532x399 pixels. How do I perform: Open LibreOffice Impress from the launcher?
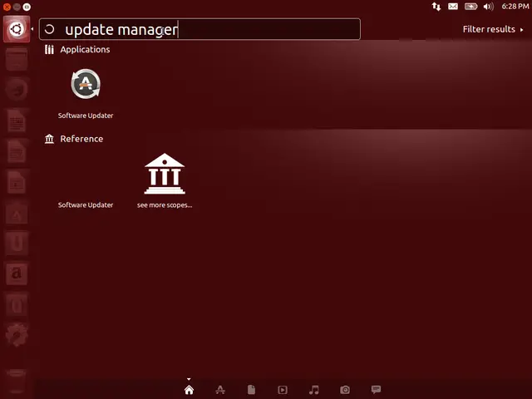coord(17,183)
